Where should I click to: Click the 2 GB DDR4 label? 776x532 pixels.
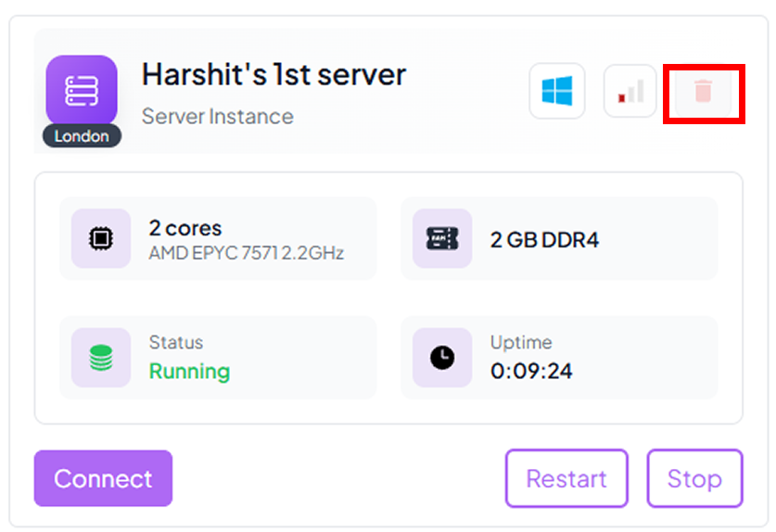coord(544,240)
